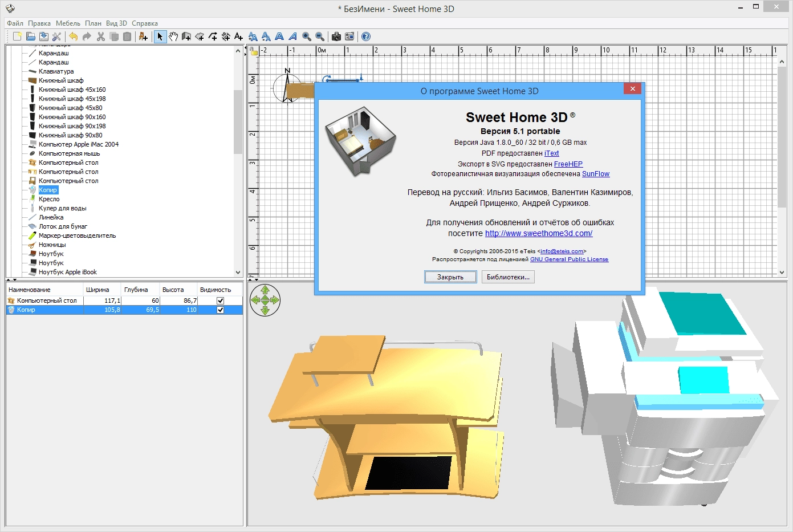The height and width of the screenshot is (532, 793).
Task: Select Ноутбук Apple iBook catalog item
Action: [x=67, y=272]
